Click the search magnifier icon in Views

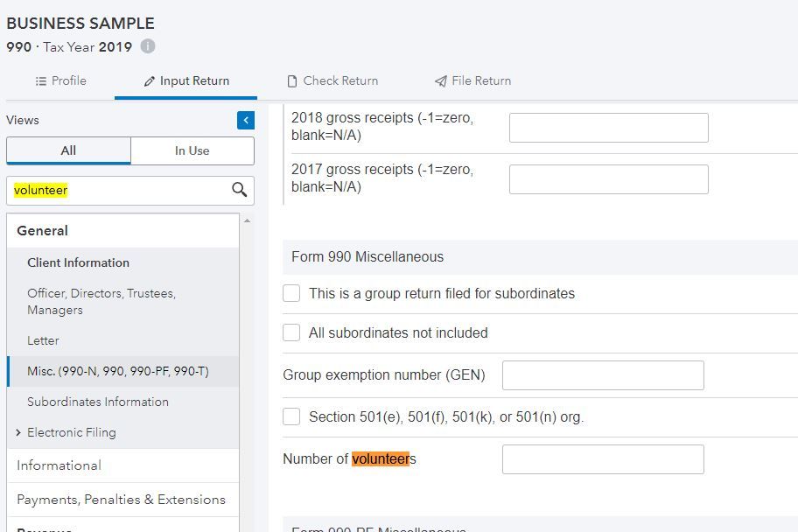pos(239,190)
